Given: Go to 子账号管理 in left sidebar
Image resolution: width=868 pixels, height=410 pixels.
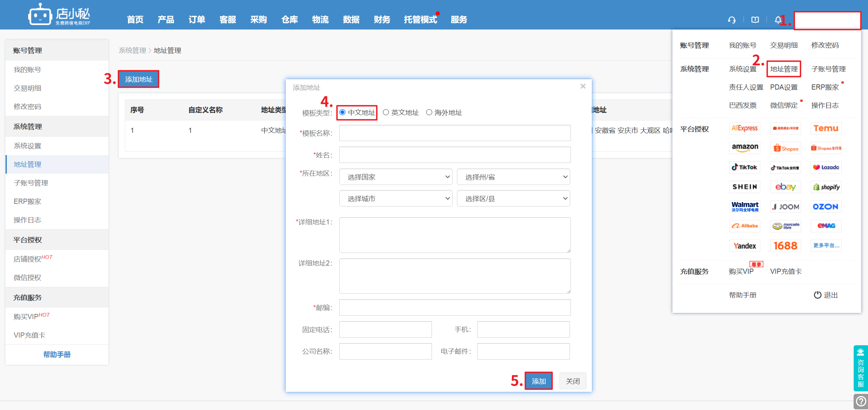Looking at the screenshot, I should 31,183.
